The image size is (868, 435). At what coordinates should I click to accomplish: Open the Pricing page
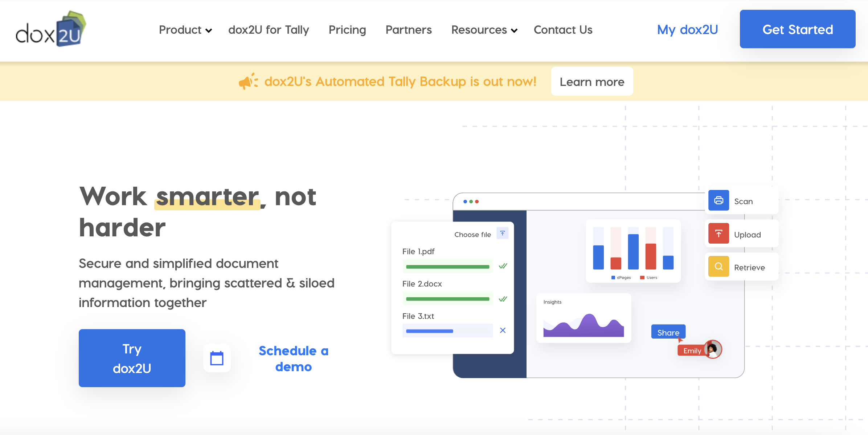click(x=347, y=30)
